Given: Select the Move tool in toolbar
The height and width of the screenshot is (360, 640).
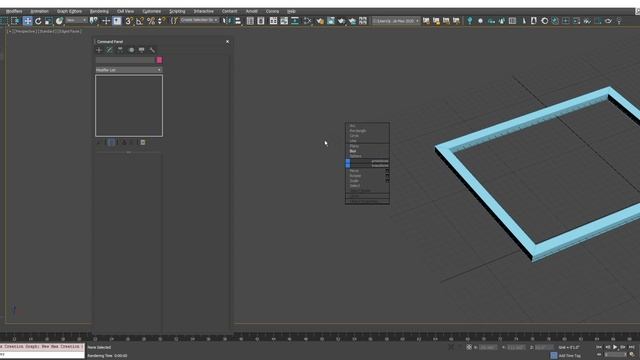Looking at the screenshot, I should pyautogui.click(x=27, y=21).
